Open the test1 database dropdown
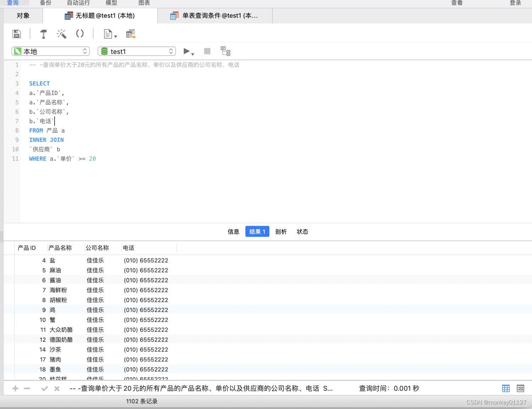Image resolution: width=532 pixels, height=409 pixels. pos(137,51)
